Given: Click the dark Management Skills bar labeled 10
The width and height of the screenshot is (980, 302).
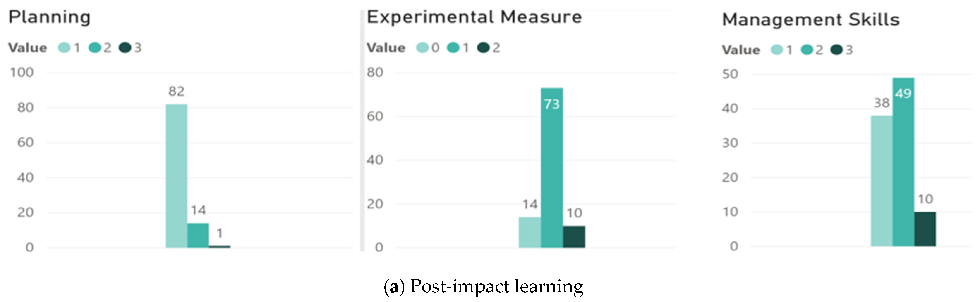Looking at the screenshot, I should (925, 229).
